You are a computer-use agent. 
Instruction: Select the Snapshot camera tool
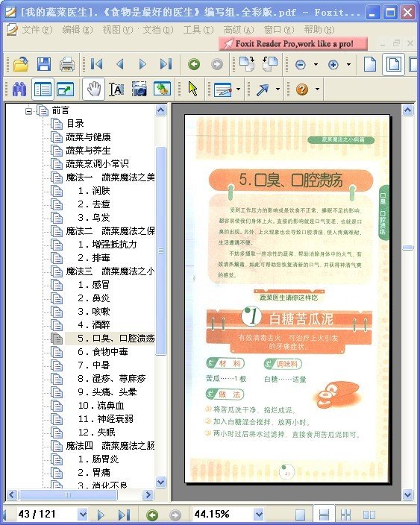point(140,89)
